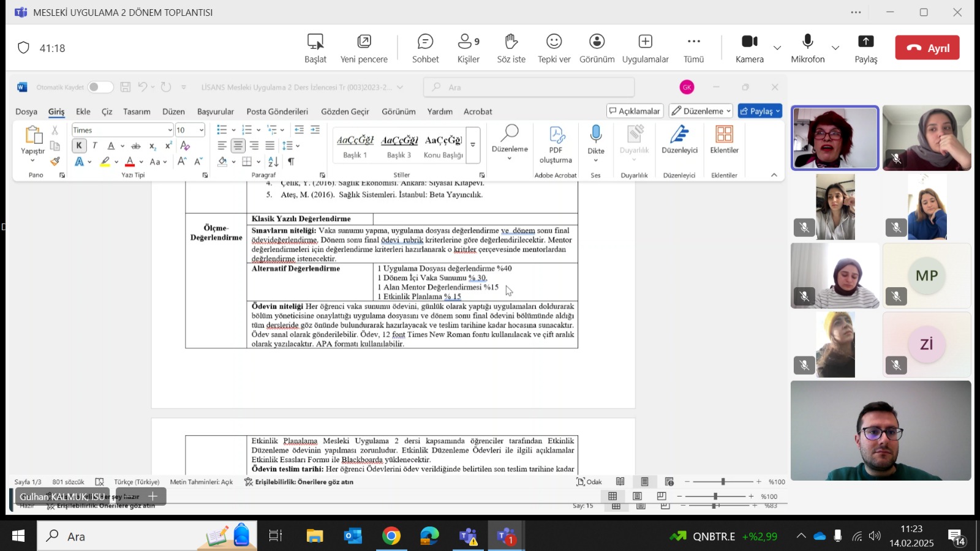980x551 pixels.
Task: Click the Word zoom slider
Action: [723, 482]
